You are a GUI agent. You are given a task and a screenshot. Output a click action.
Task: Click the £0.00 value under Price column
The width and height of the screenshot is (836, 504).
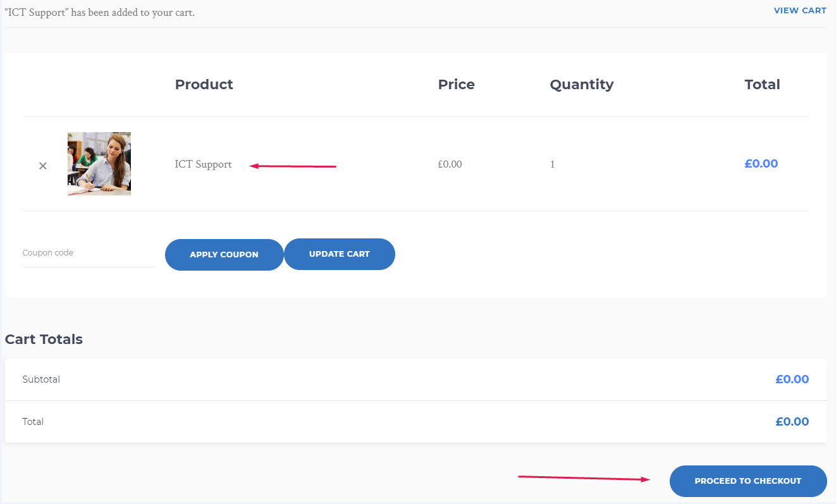pos(450,164)
